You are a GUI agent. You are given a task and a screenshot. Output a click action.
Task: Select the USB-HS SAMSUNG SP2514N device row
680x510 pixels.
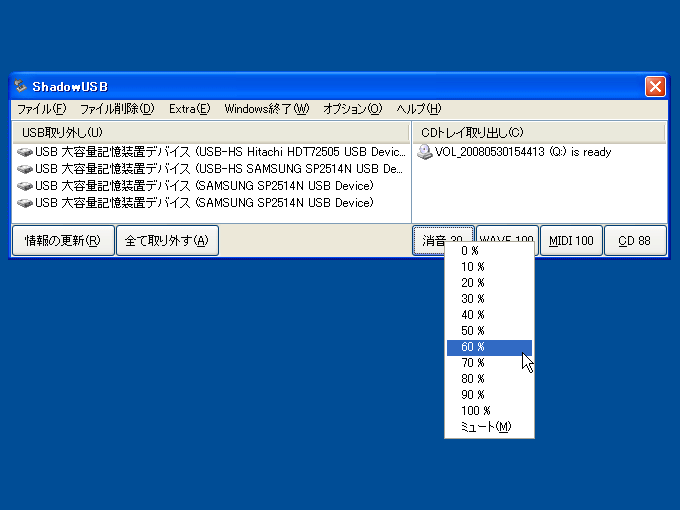(210, 169)
